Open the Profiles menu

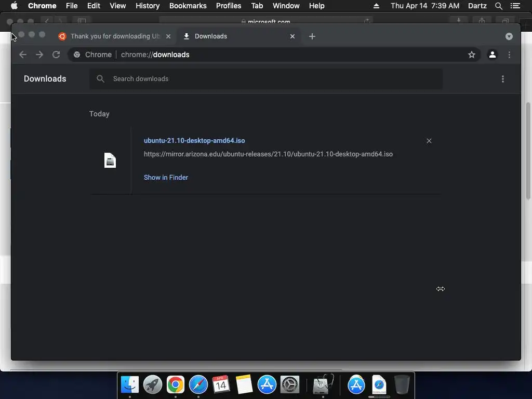point(229,6)
